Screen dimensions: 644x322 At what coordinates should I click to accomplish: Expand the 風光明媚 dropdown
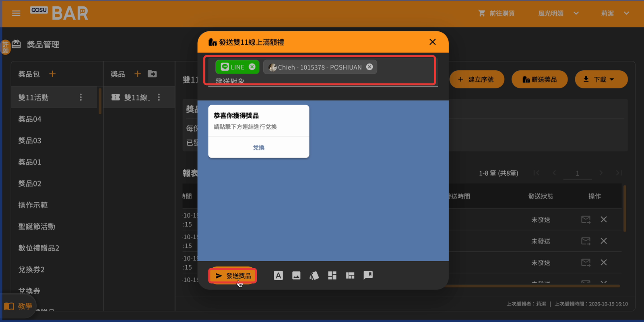(559, 13)
